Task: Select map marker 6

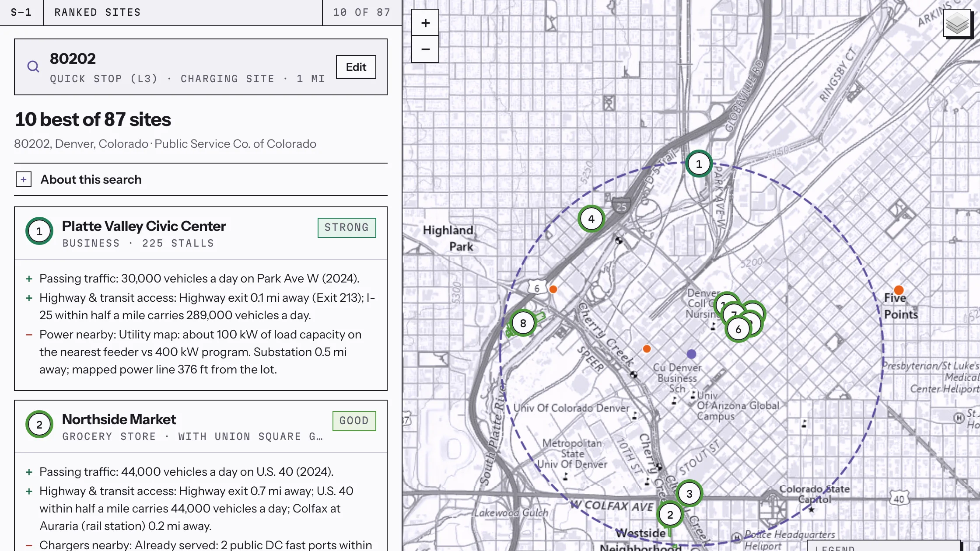Action: pyautogui.click(x=738, y=329)
